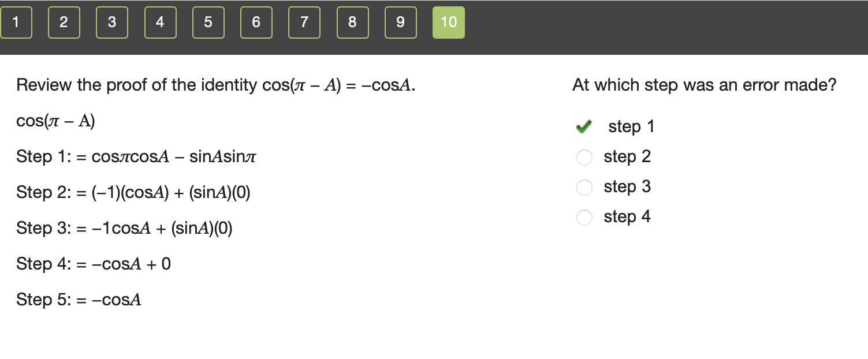Click the Step 1 proof line
Screen dimensions: 868x359
click(x=136, y=156)
